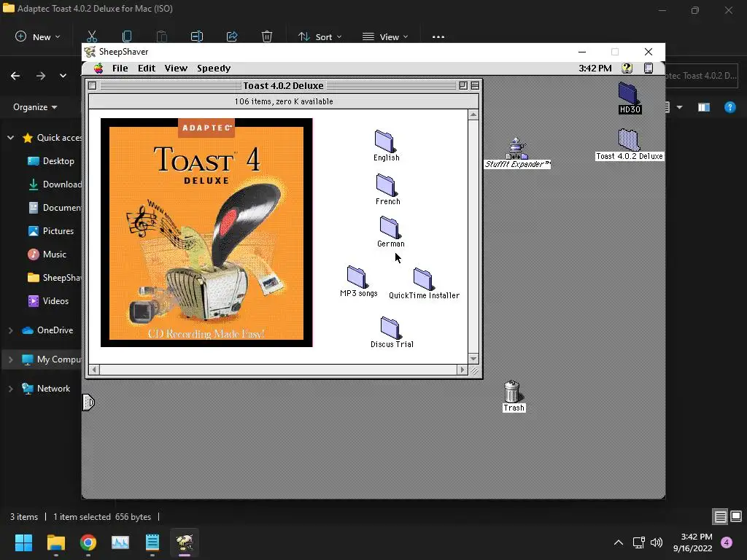Click the Delete trash icon in Explorer
The width and height of the screenshot is (747, 560).
(x=267, y=36)
